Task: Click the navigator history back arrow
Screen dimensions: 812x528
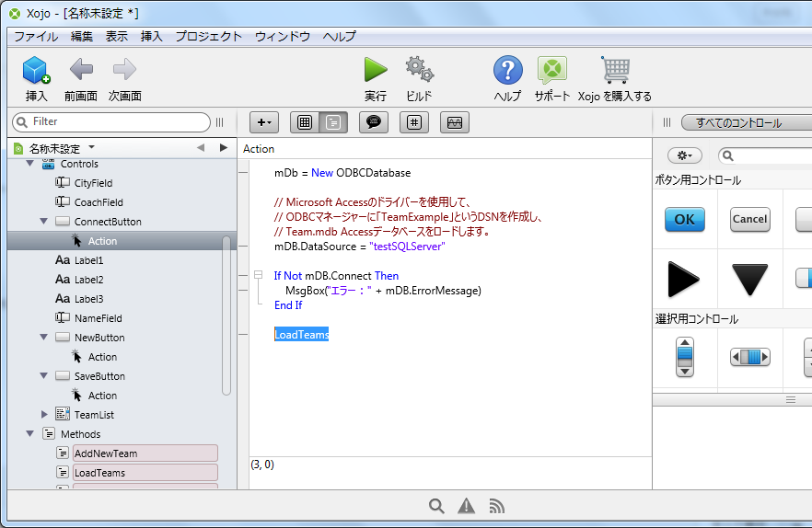Action: [201, 148]
